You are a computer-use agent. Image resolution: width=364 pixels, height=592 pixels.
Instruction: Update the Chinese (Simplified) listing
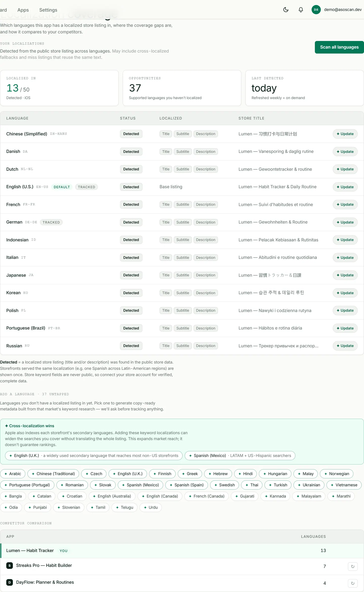345,134
